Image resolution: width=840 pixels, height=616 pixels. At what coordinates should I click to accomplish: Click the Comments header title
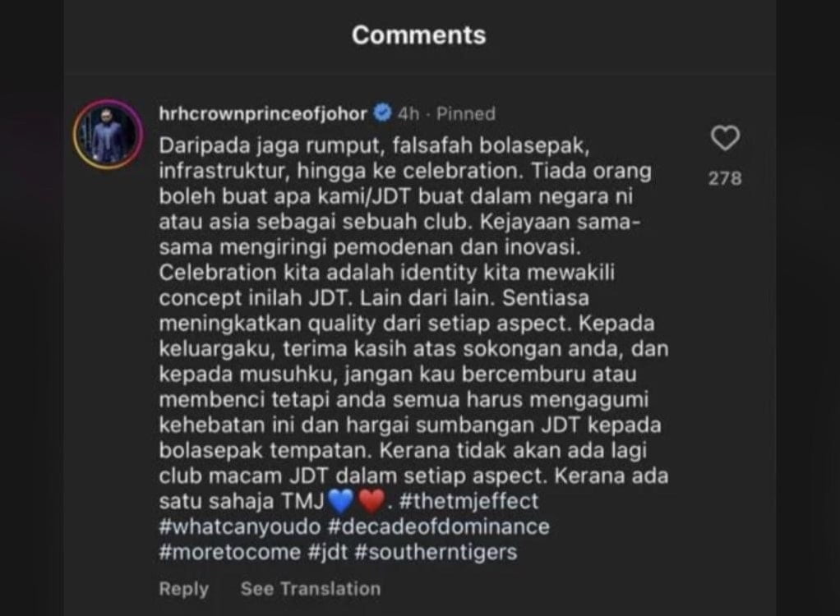point(419,35)
